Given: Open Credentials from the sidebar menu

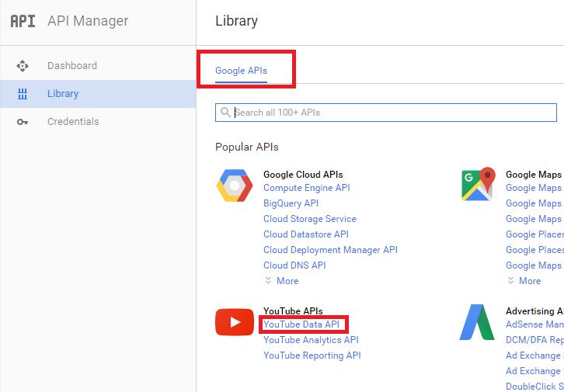Looking at the screenshot, I should click(73, 122).
